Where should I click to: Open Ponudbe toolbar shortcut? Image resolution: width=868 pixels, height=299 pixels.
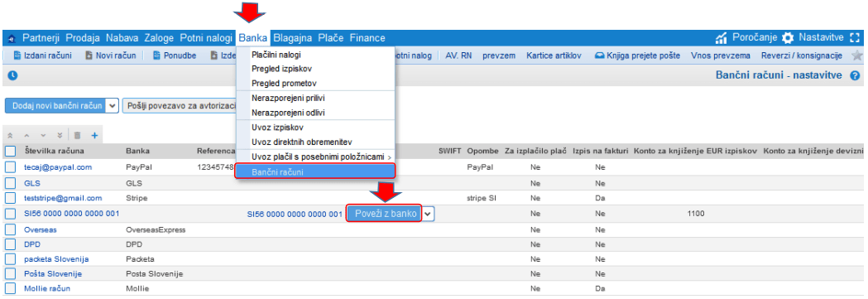point(175,55)
